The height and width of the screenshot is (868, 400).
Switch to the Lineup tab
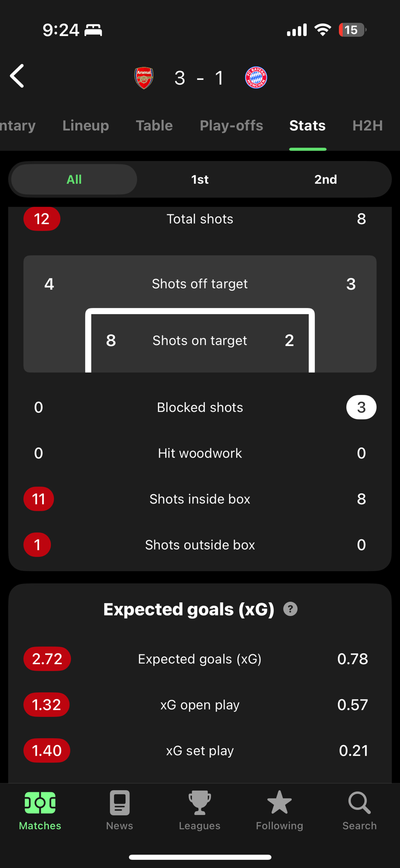[85, 125]
